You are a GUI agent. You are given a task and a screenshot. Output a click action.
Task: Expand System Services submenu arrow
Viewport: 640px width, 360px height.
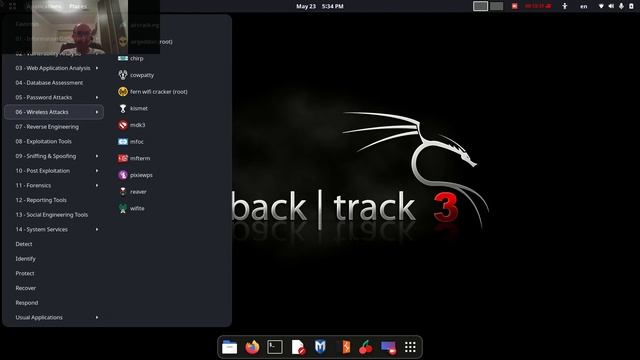pos(97,230)
